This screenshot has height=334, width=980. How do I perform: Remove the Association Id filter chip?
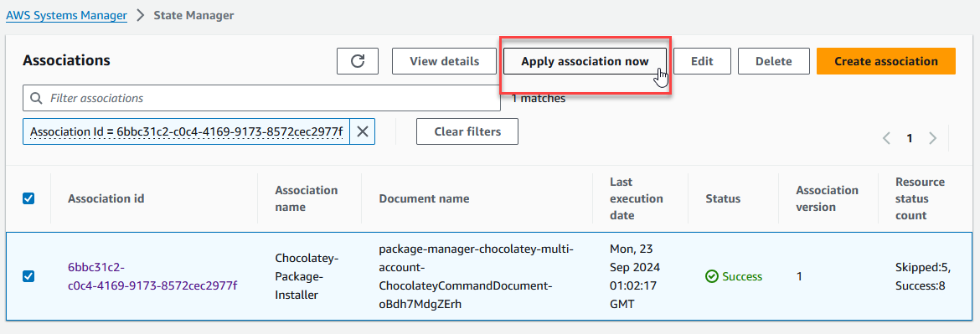point(362,131)
